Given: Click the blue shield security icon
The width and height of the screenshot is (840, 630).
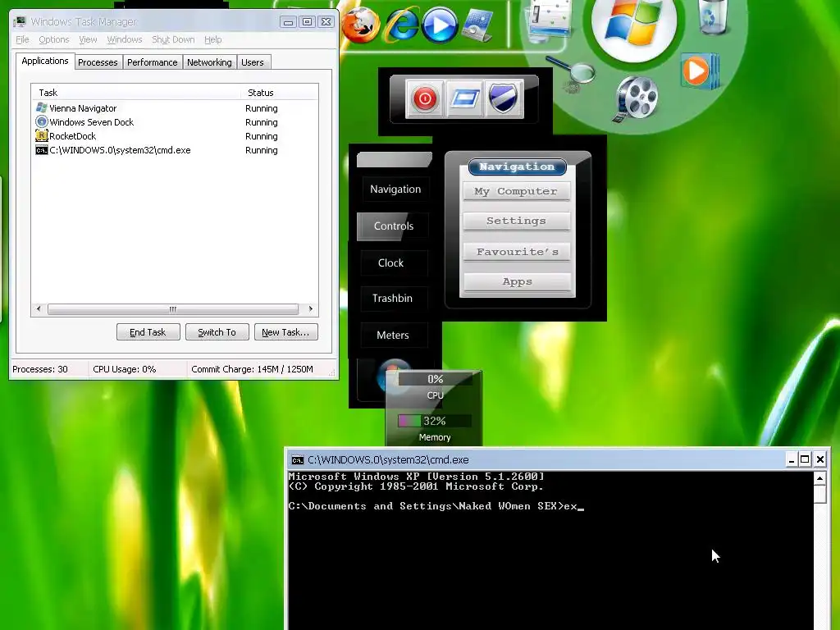Looking at the screenshot, I should pyautogui.click(x=503, y=98).
